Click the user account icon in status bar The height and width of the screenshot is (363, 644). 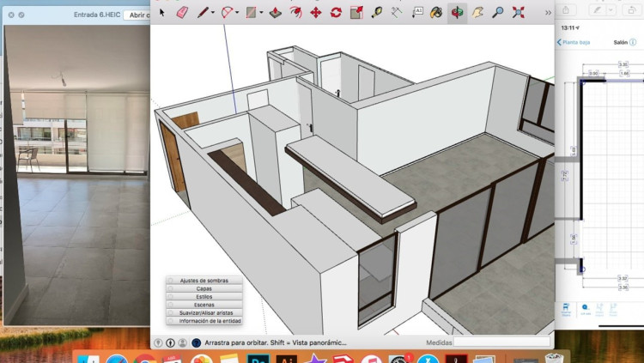pyautogui.click(x=183, y=342)
